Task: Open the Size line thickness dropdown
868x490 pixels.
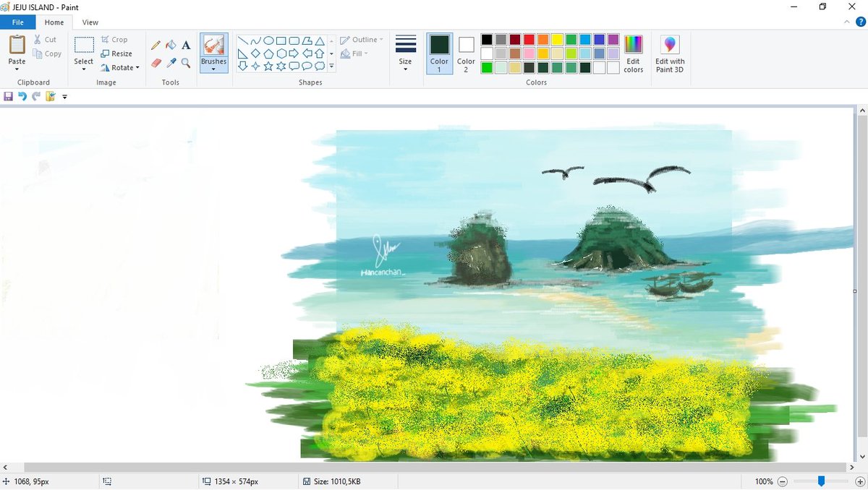Action: 406,53
